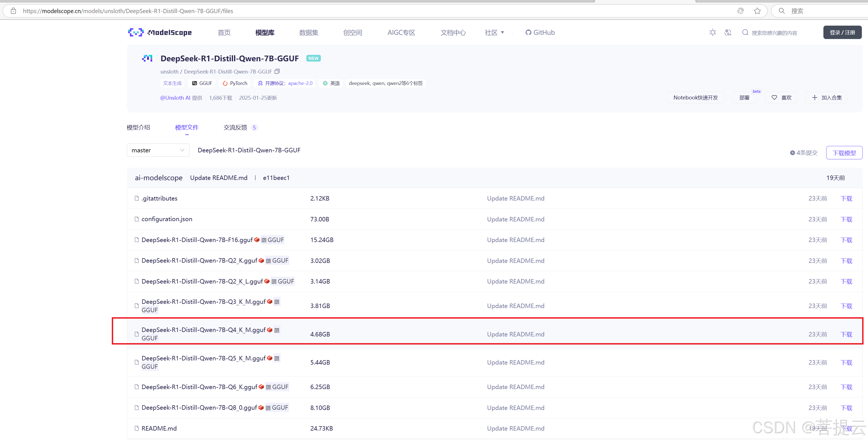Click the browser bookmark star icon
This screenshot has width=868, height=442.
[x=757, y=11]
